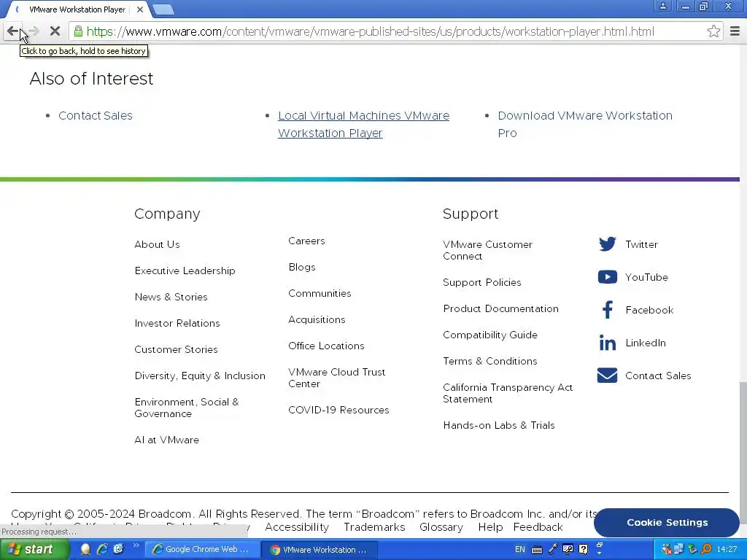
Task: Click the microphone language bar icon
Action: click(553, 550)
